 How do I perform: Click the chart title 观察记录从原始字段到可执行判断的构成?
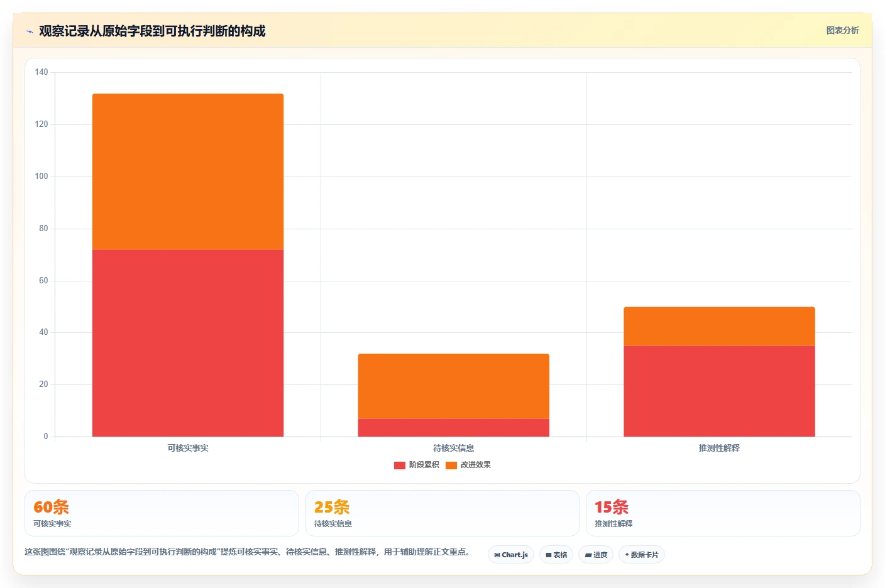click(x=152, y=31)
